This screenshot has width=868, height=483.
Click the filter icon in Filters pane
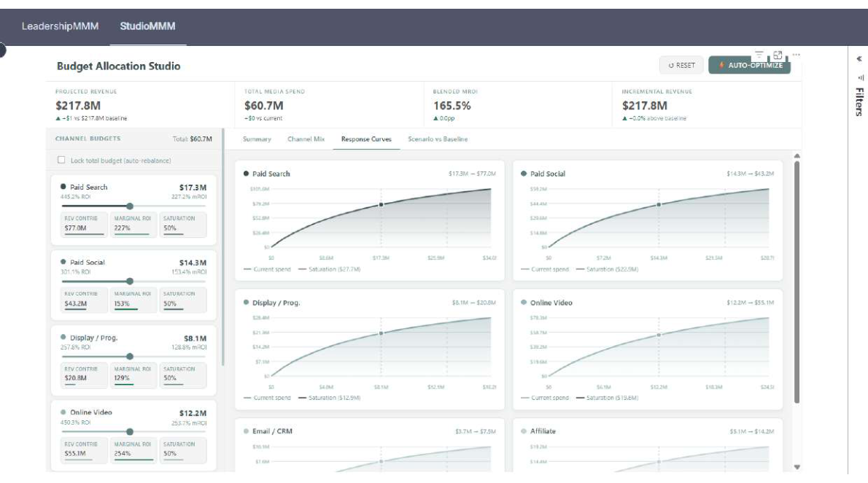tap(860, 77)
